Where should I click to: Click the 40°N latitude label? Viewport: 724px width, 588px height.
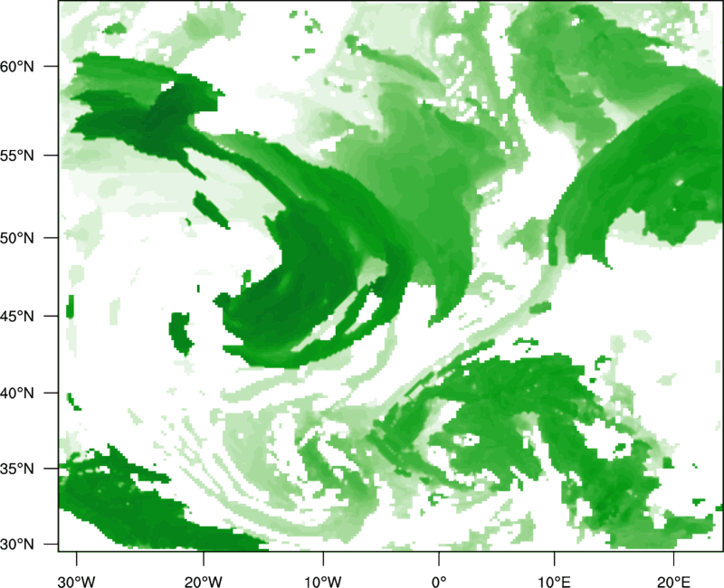pyautogui.click(x=17, y=394)
